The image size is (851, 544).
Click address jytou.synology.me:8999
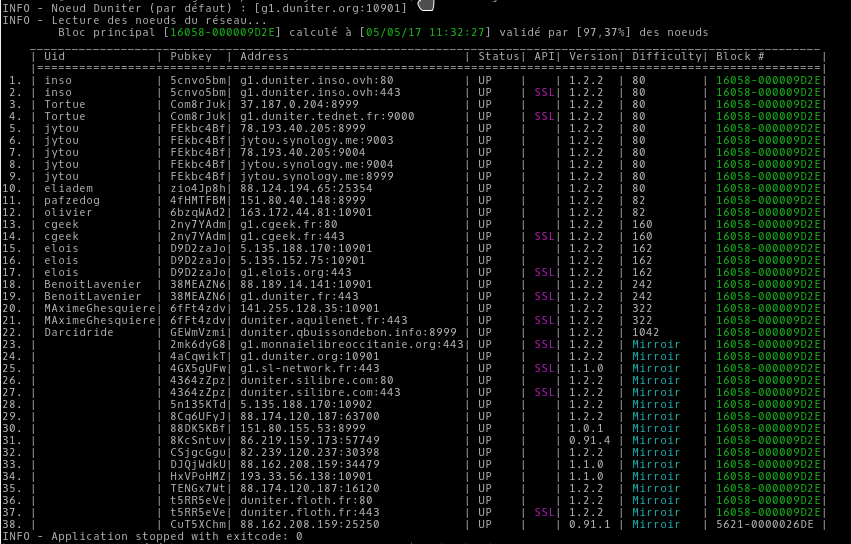tap(317, 176)
